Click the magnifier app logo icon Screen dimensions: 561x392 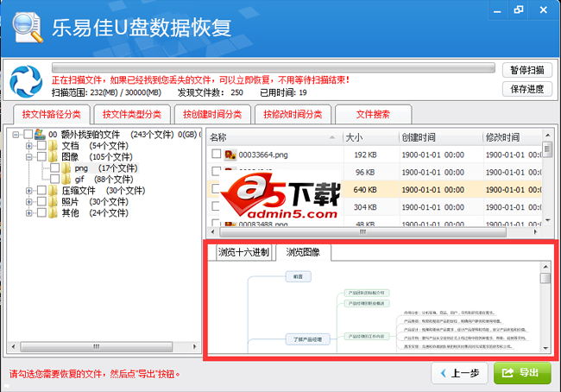tap(28, 28)
